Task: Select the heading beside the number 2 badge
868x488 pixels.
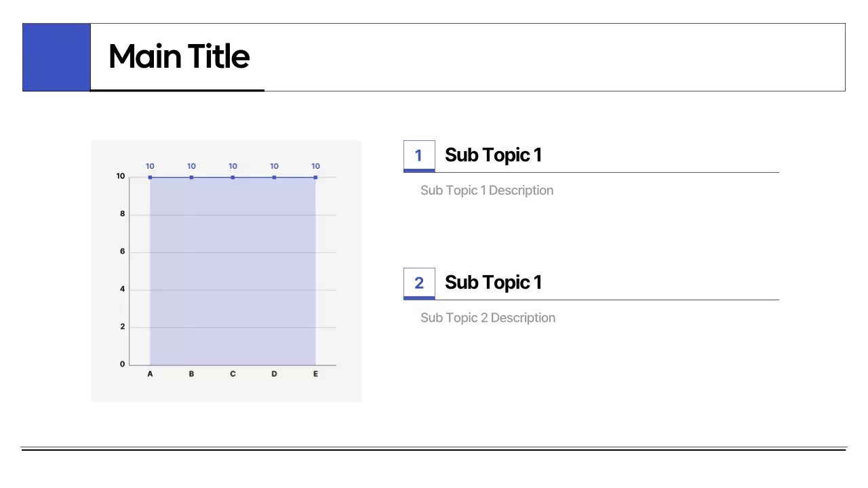Action: 493,283
